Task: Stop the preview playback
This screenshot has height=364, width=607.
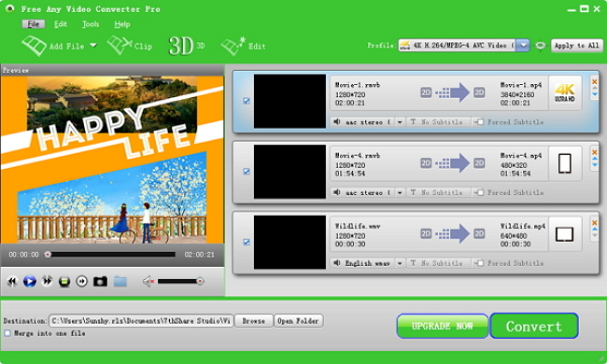Action: point(64,281)
